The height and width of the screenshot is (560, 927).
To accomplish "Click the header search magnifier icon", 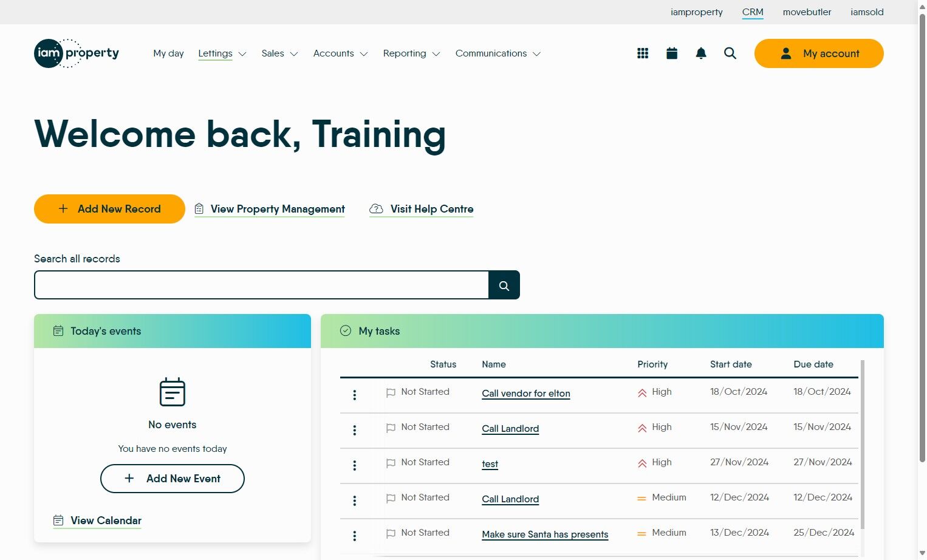I will click(x=730, y=53).
